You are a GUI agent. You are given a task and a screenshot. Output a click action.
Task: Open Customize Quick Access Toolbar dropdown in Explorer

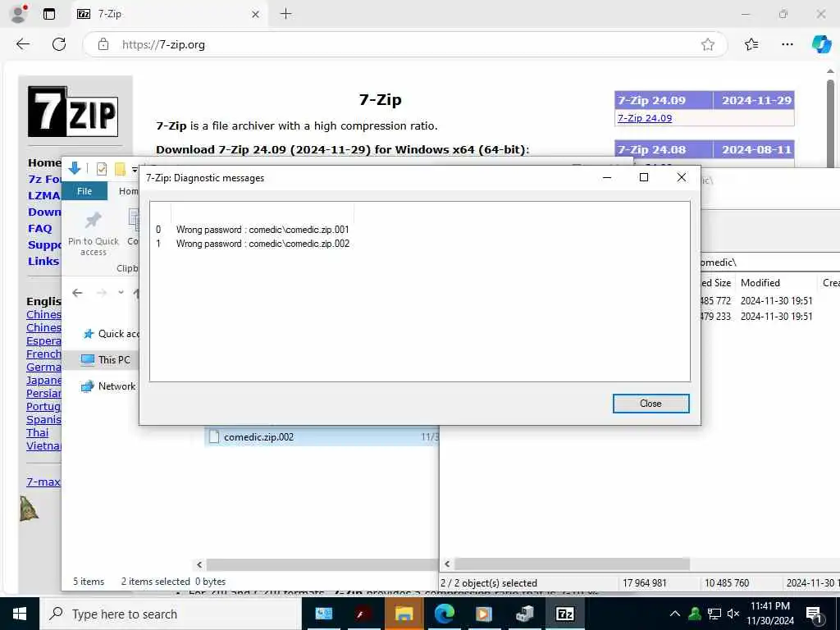coord(135,169)
